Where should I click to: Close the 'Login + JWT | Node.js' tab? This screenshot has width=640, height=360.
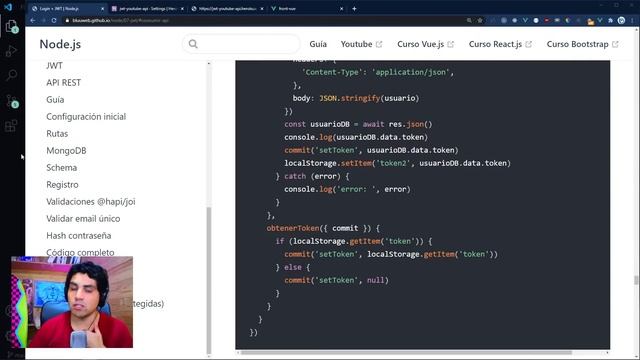pyautogui.click(x=102, y=9)
